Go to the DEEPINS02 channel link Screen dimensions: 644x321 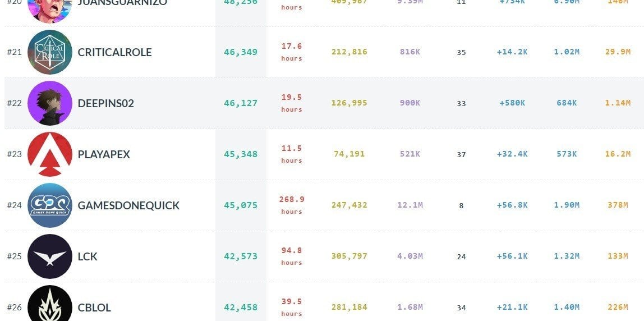tap(106, 103)
